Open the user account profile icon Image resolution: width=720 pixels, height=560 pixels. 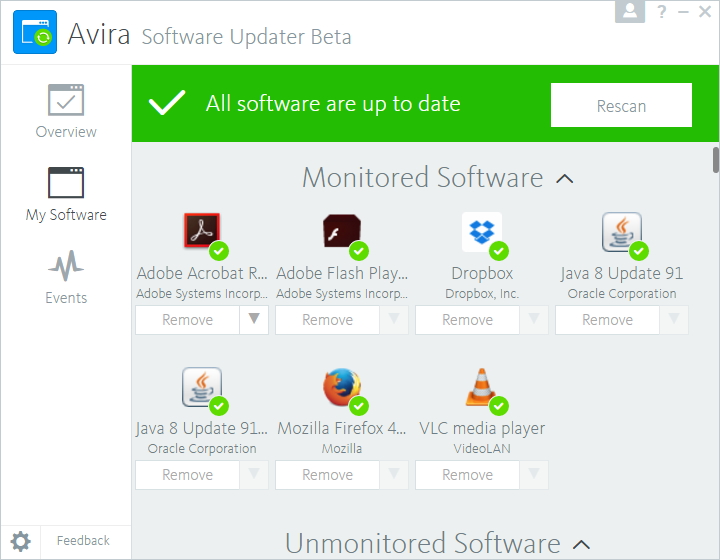click(630, 11)
